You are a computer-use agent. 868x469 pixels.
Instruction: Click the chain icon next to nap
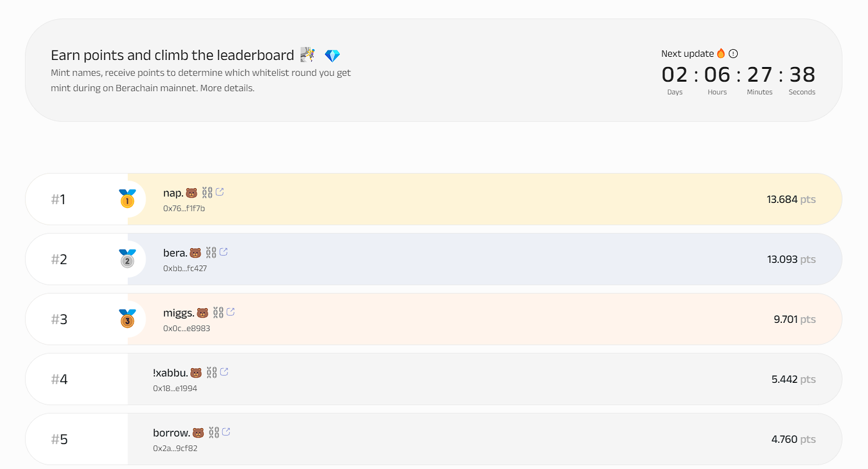(207, 192)
